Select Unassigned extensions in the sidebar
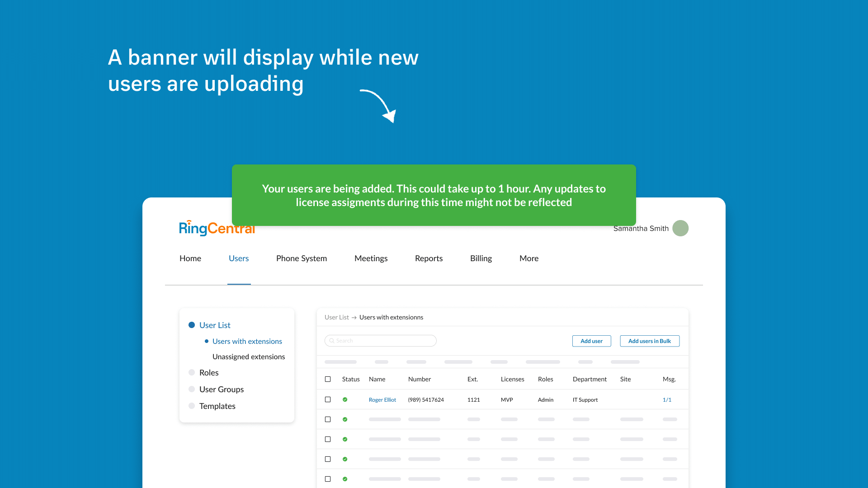This screenshot has width=868, height=488. (x=248, y=357)
